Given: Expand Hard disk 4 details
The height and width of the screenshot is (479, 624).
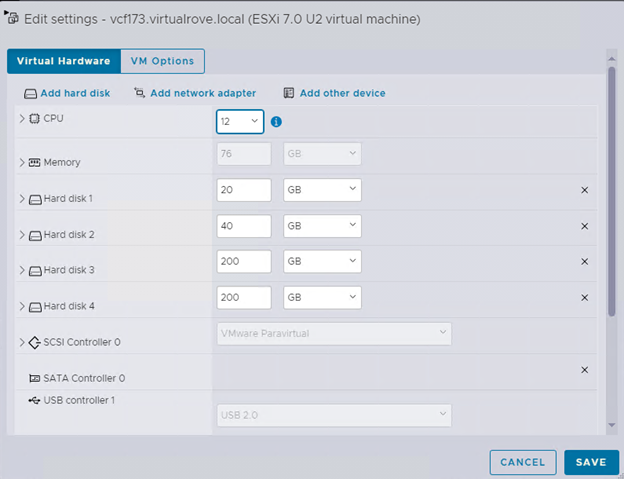Looking at the screenshot, I should pyautogui.click(x=22, y=306).
